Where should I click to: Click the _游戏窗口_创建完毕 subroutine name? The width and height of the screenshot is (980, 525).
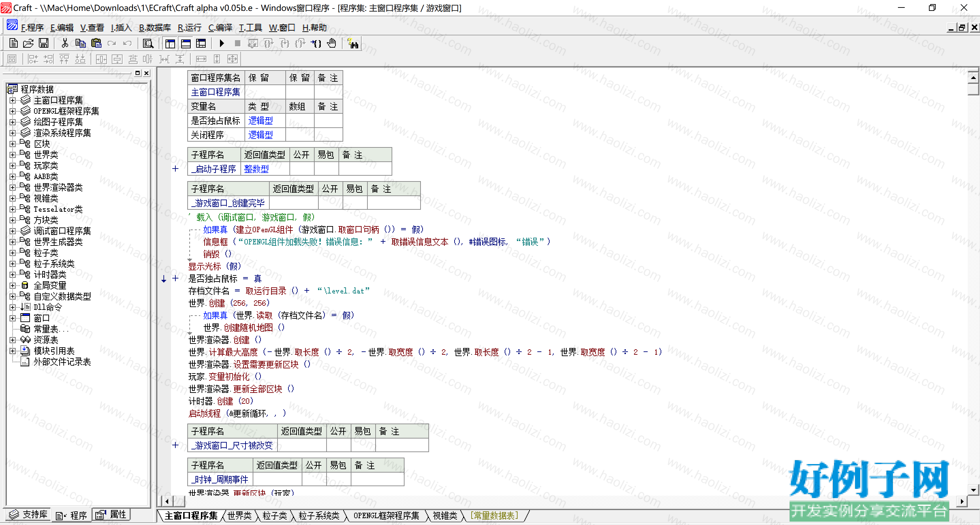pos(228,203)
